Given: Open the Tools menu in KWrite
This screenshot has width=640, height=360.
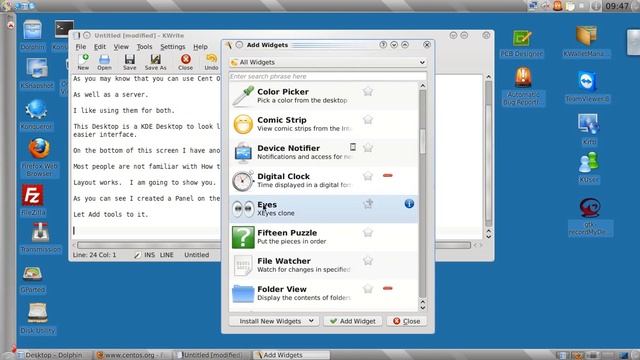Looking at the screenshot, I should (x=144, y=47).
